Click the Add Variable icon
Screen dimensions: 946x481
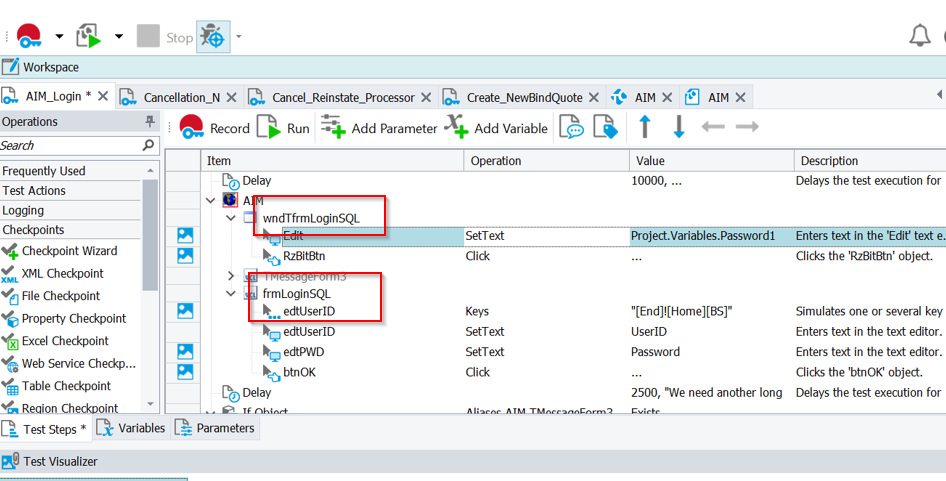457,128
